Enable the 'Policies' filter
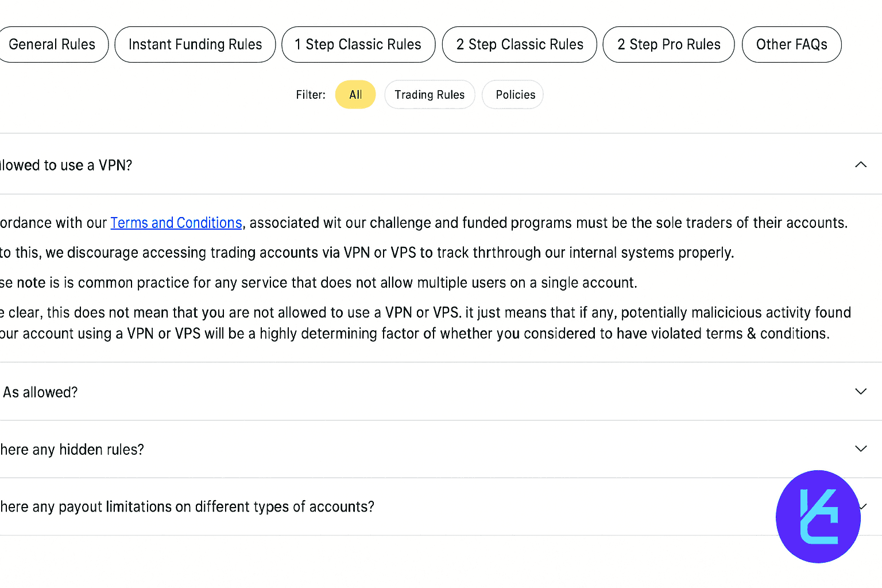The image size is (882, 588). 515,95
